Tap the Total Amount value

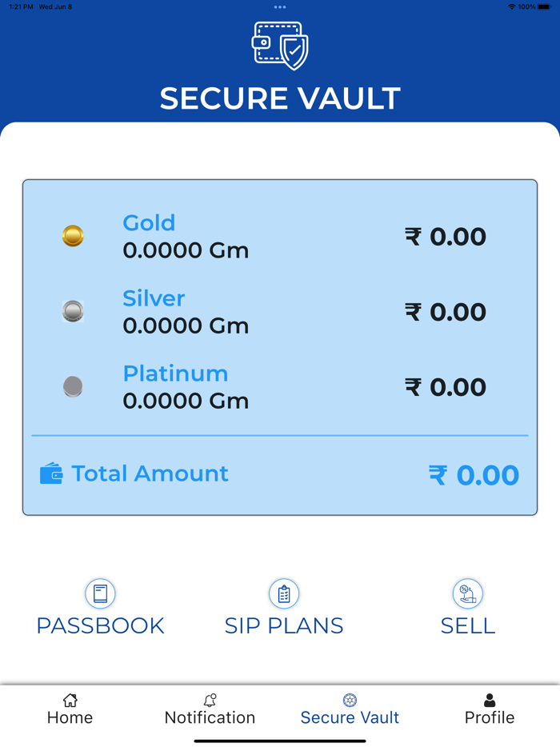click(x=474, y=475)
